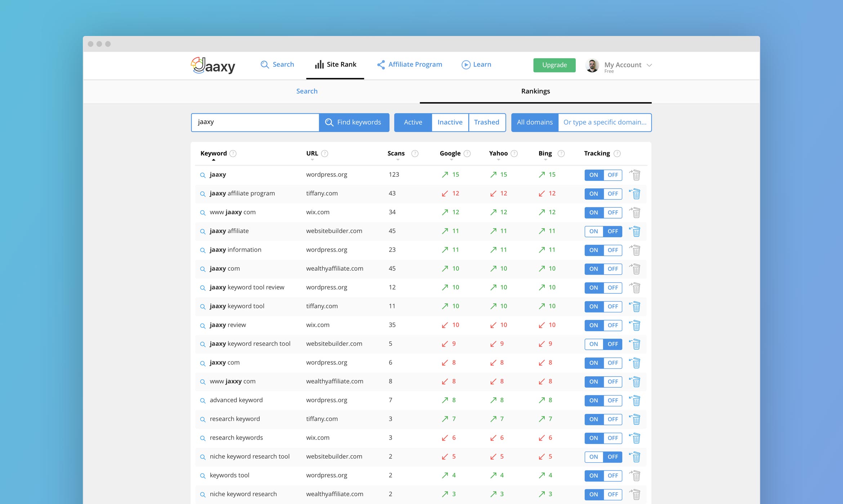This screenshot has width=843, height=504.
Task: Click the trash icon for jaaxy affiliate program
Action: click(x=636, y=194)
